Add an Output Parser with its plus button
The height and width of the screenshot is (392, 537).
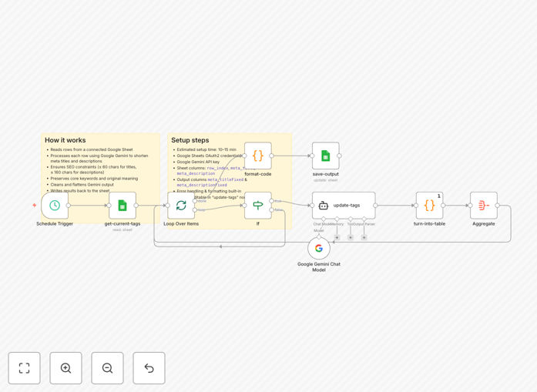364,237
